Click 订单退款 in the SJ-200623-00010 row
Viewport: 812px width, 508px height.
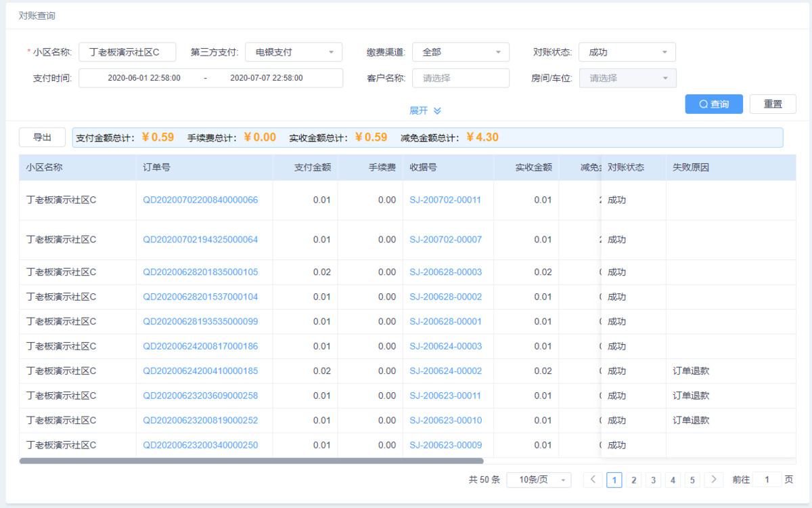[x=691, y=421]
